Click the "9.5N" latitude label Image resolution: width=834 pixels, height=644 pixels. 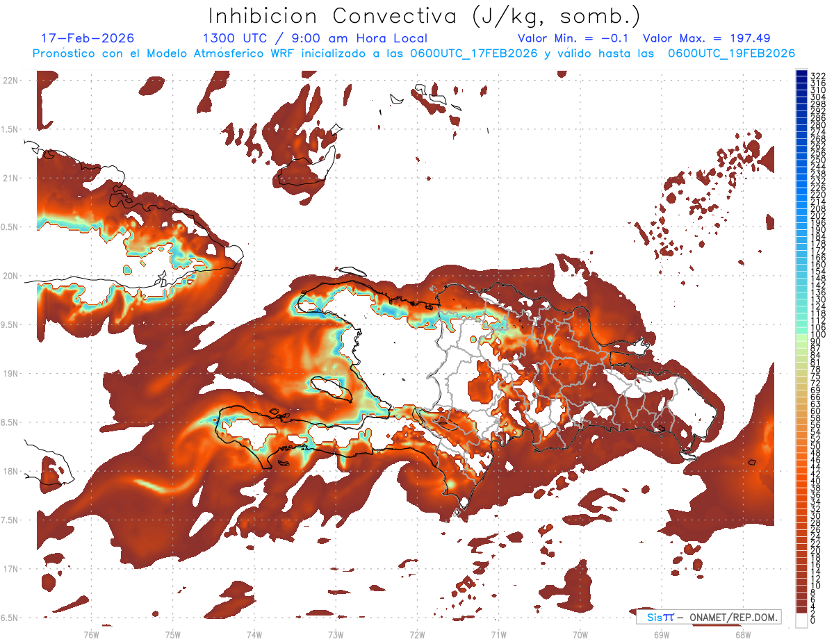coord(10,325)
